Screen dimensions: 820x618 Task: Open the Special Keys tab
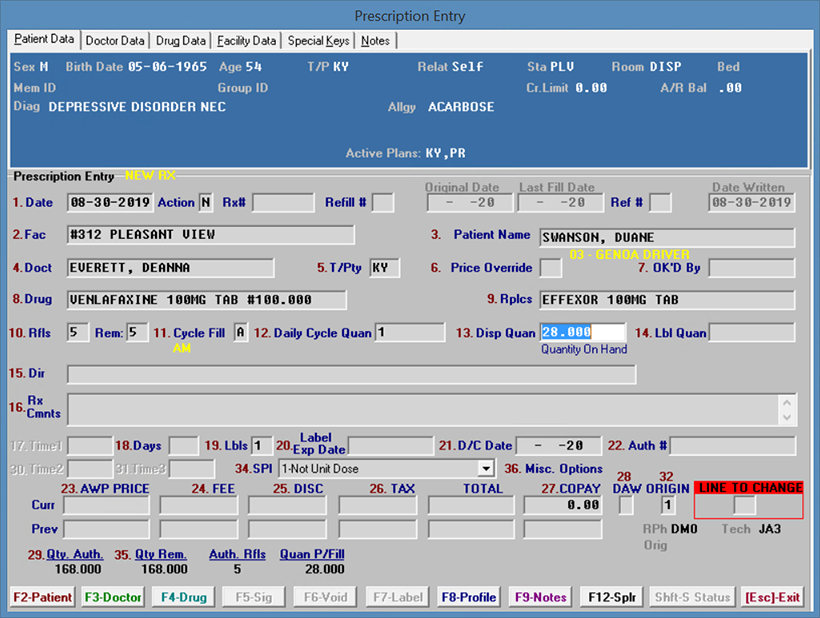point(319,41)
